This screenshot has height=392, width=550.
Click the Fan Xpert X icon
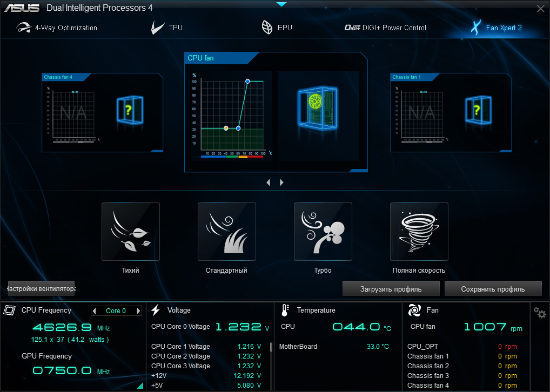pyautogui.click(x=475, y=28)
